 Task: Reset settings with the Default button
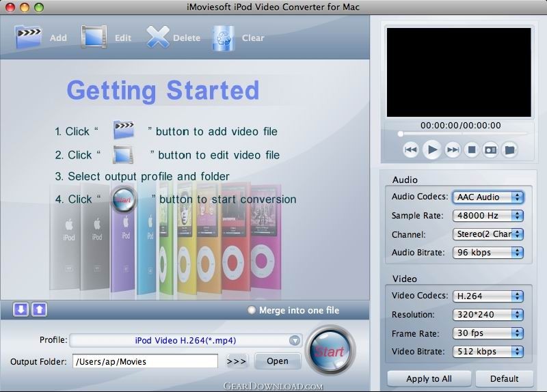pos(504,379)
